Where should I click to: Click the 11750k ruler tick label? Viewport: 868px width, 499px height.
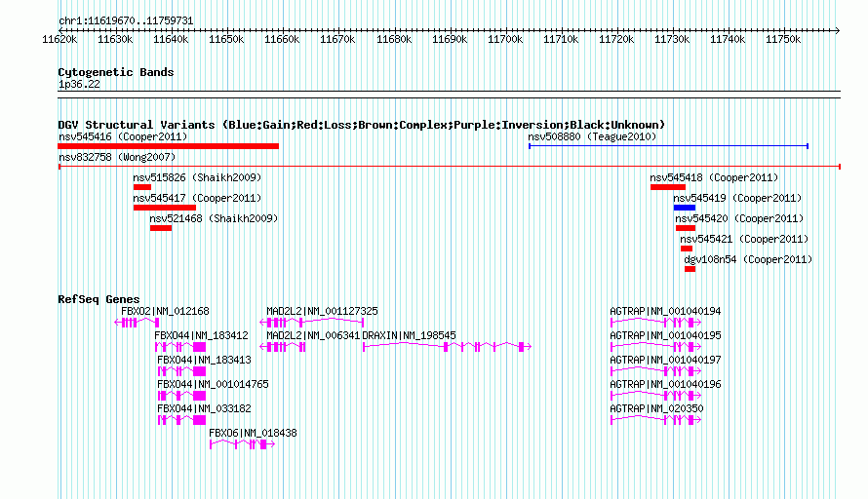[x=783, y=39]
